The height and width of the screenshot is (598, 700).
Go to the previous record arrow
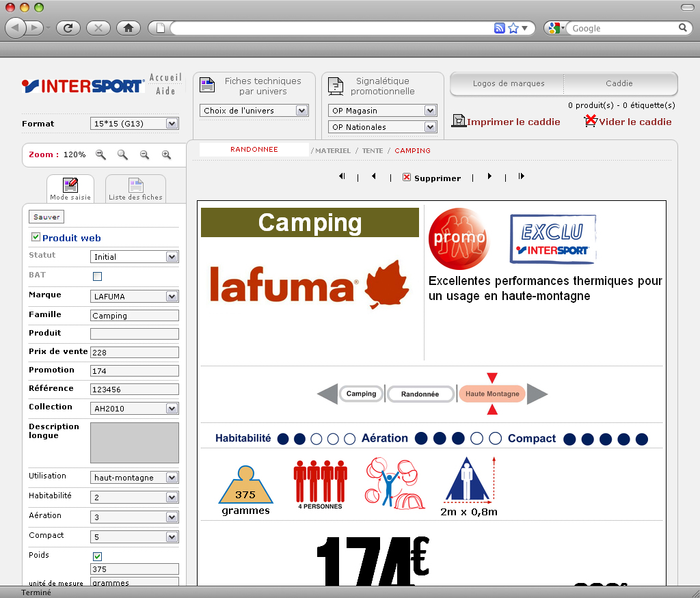(374, 176)
